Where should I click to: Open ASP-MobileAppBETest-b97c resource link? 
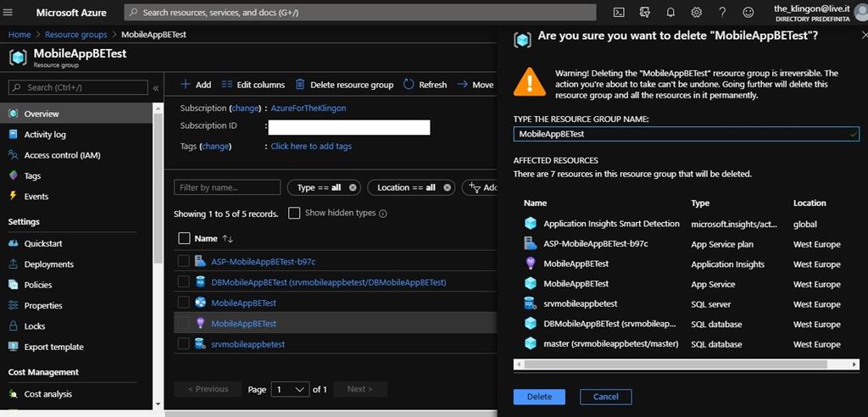[x=264, y=261]
